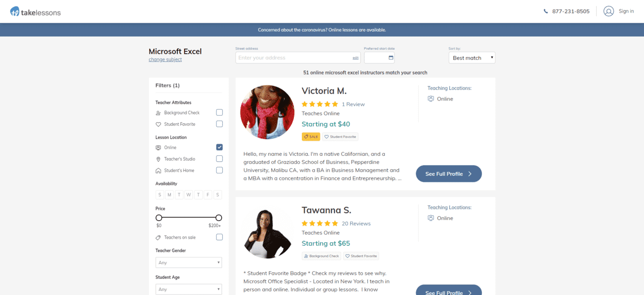Viewport: 644px width, 295px height.
Task: Click the coronavirus online lessons banner
Action: point(322,30)
